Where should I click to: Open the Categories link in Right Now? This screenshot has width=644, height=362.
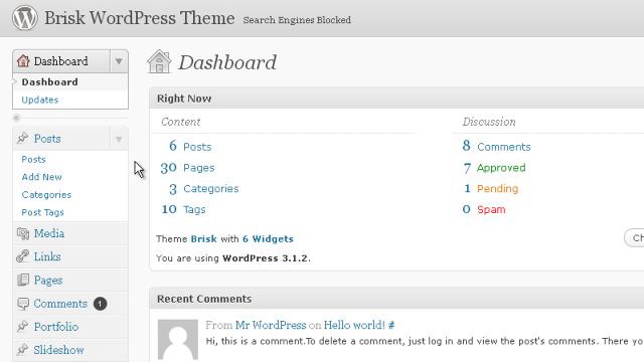pyautogui.click(x=211, y=189)
